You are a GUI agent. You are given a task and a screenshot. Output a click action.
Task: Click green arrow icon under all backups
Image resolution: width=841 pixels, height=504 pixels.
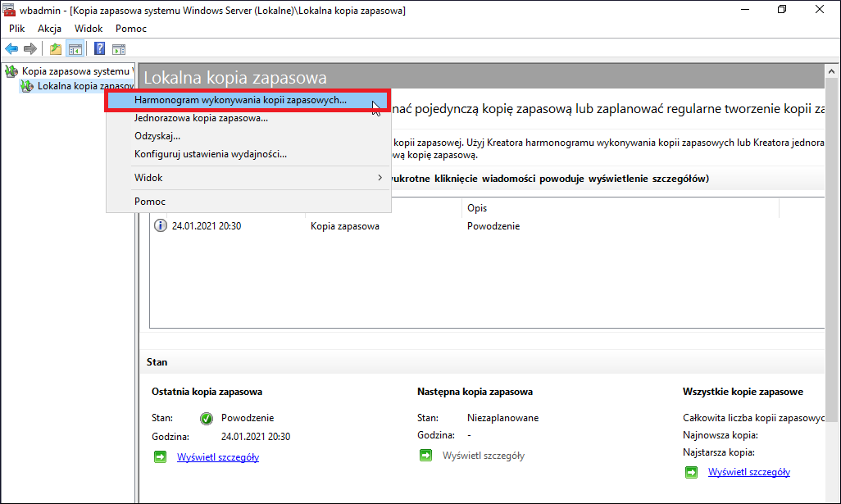pyautogui.click(x=691, y=472)
